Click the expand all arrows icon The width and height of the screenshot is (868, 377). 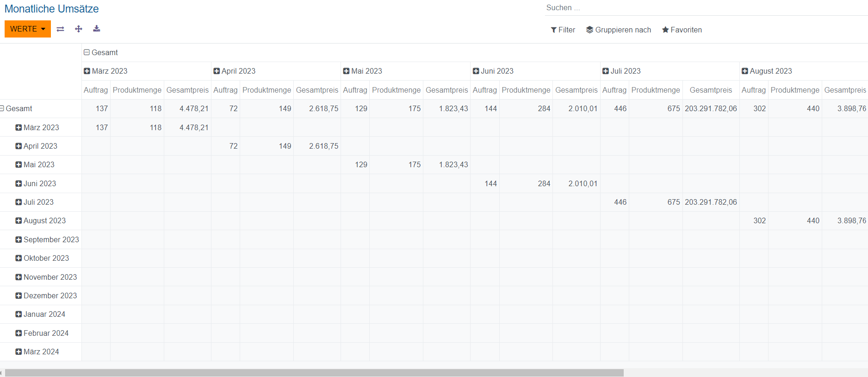point(79,29)
